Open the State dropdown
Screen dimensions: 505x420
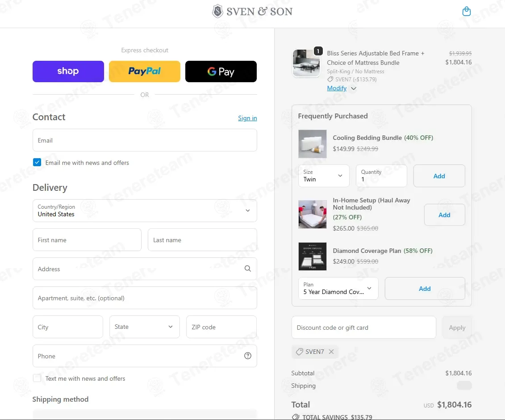pos(144,327)
